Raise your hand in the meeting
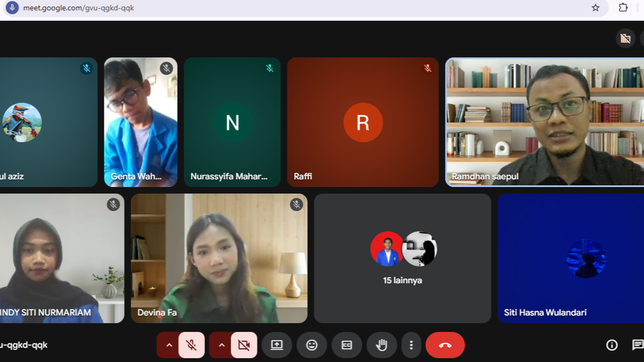Screen dimensions: 644x362 [382, 345]
